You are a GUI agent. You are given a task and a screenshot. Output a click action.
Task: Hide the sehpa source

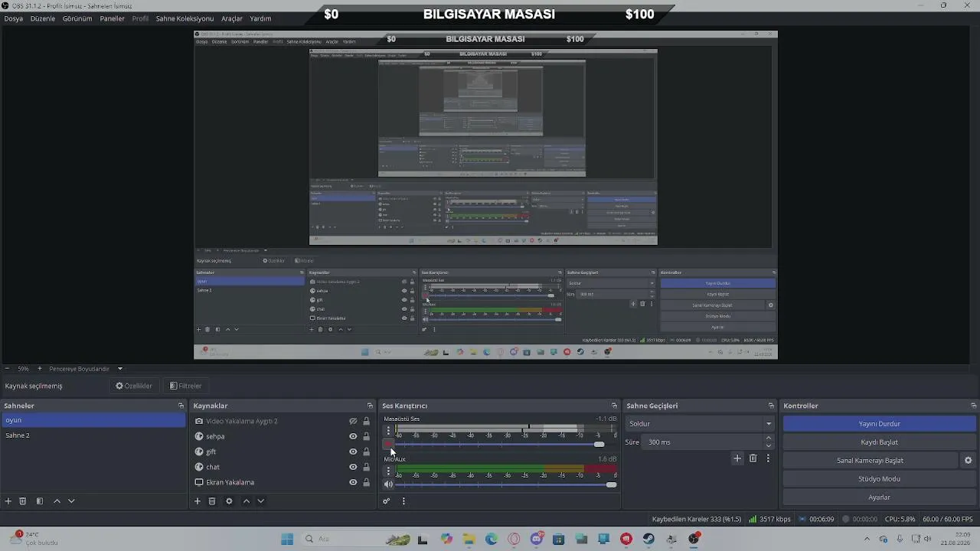(x=353, y=436)
